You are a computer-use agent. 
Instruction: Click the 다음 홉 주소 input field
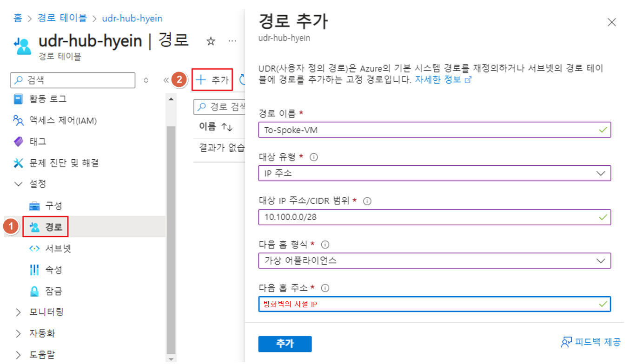click(x=435, y=304)
